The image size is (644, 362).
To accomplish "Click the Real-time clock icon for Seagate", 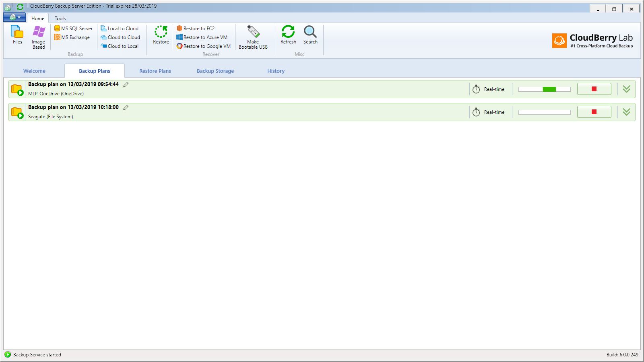I will click(x=476, y=112).
